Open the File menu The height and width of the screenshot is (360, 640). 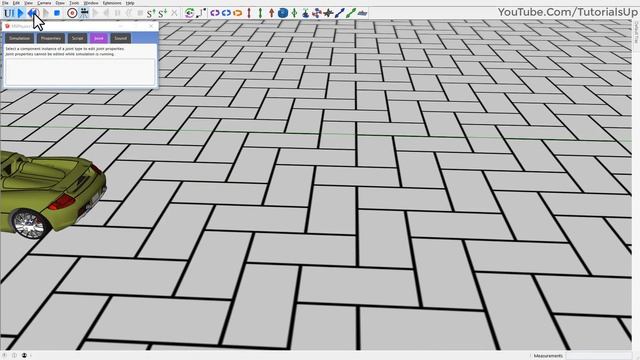[5, 3]
